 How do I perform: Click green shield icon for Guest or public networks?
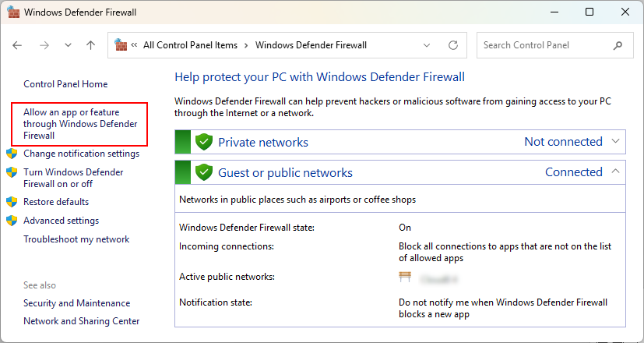204,172
